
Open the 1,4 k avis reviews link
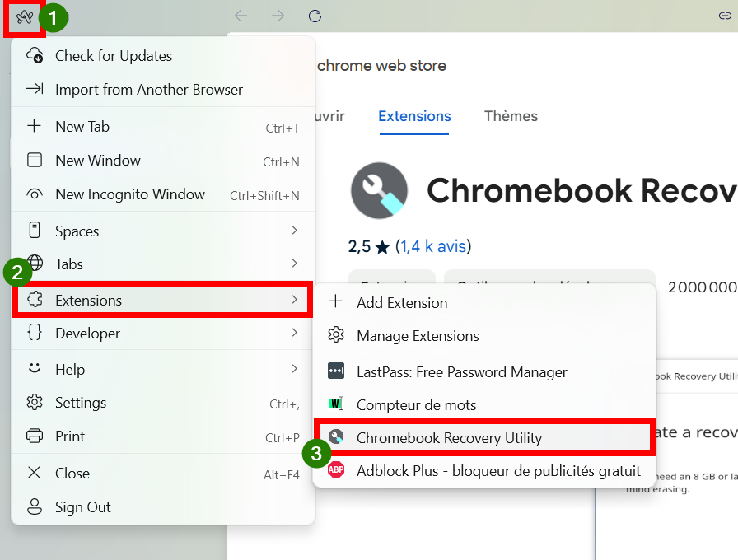[433, 246]
